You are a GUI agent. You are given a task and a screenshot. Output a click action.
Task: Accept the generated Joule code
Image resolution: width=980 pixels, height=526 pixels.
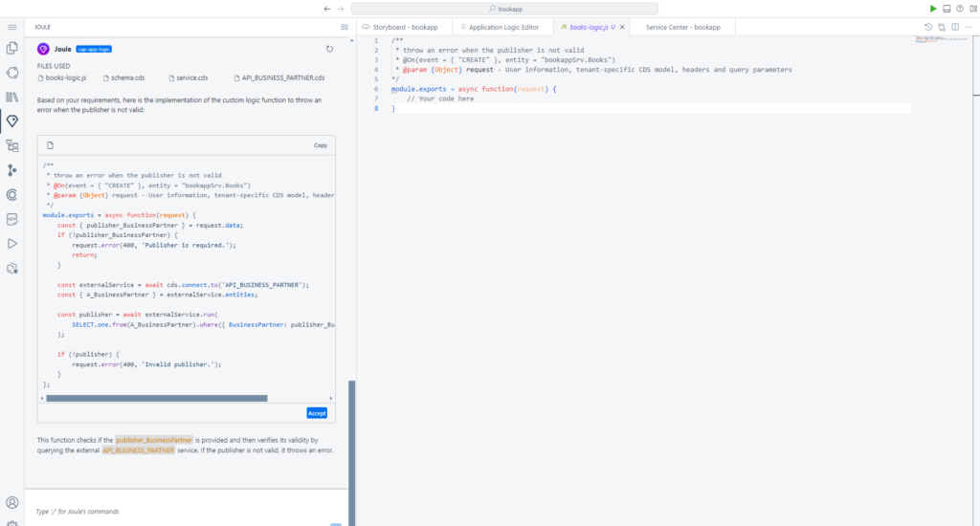point(317,413)
